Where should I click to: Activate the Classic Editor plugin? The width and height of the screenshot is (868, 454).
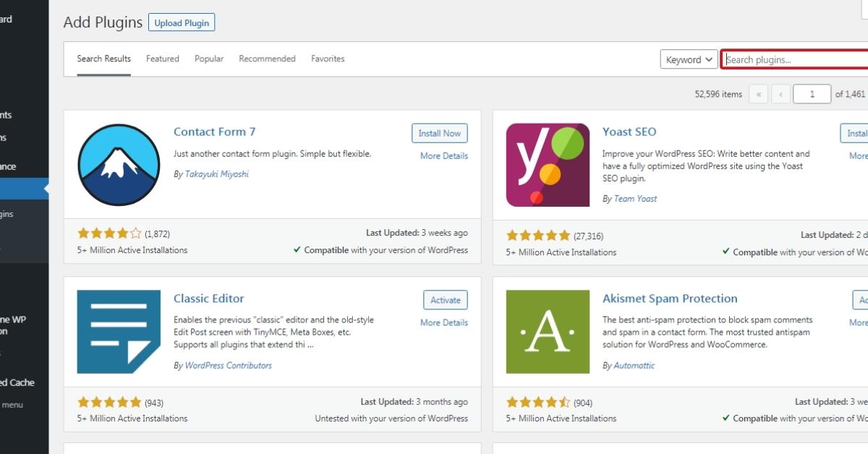[x=446, y=300]
